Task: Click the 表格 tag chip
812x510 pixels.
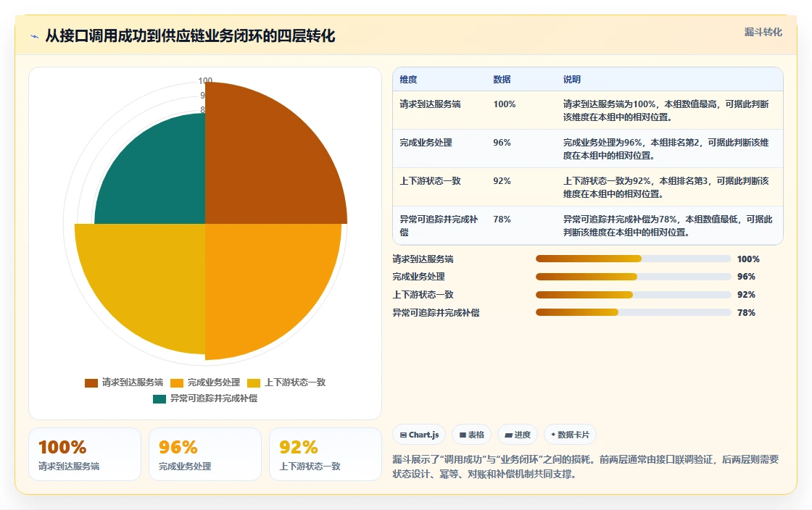Action: (x=472, y=435)
